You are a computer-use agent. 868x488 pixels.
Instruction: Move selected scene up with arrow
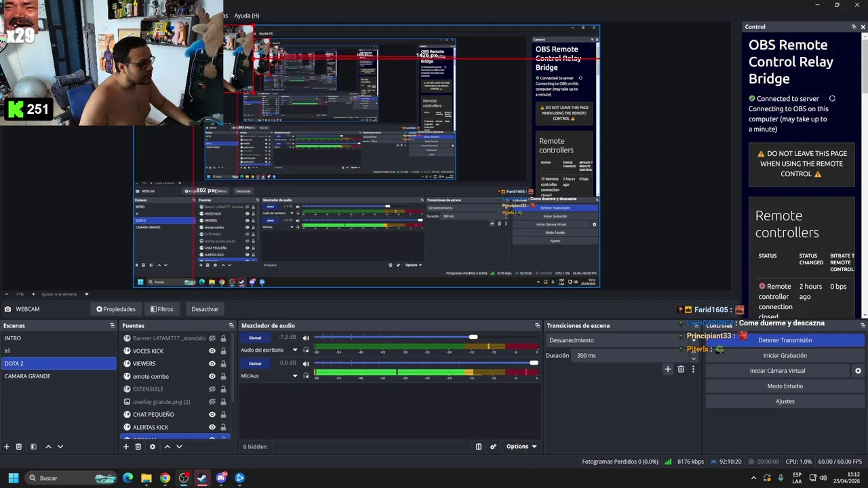[48, 447]
